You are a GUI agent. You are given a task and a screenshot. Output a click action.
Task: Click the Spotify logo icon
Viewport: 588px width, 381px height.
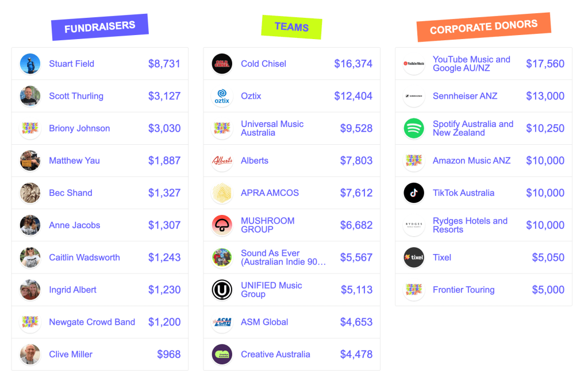[x=414, y=128]
